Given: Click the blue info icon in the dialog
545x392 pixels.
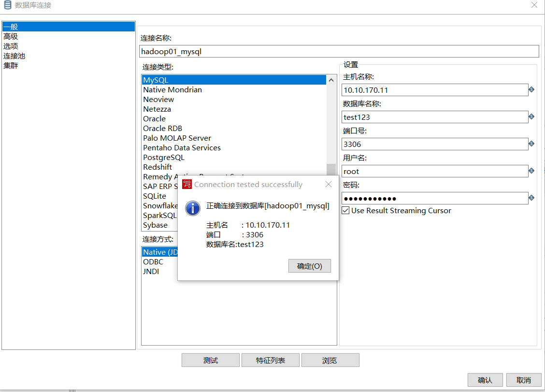Looking at the screenshot, I should tap(192, 209).
